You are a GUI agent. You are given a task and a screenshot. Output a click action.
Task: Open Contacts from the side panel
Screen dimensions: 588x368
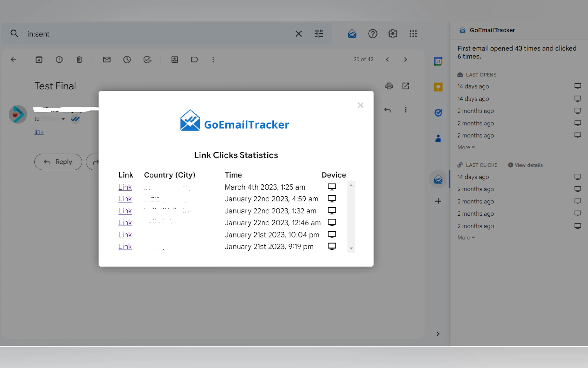point(438,138)
